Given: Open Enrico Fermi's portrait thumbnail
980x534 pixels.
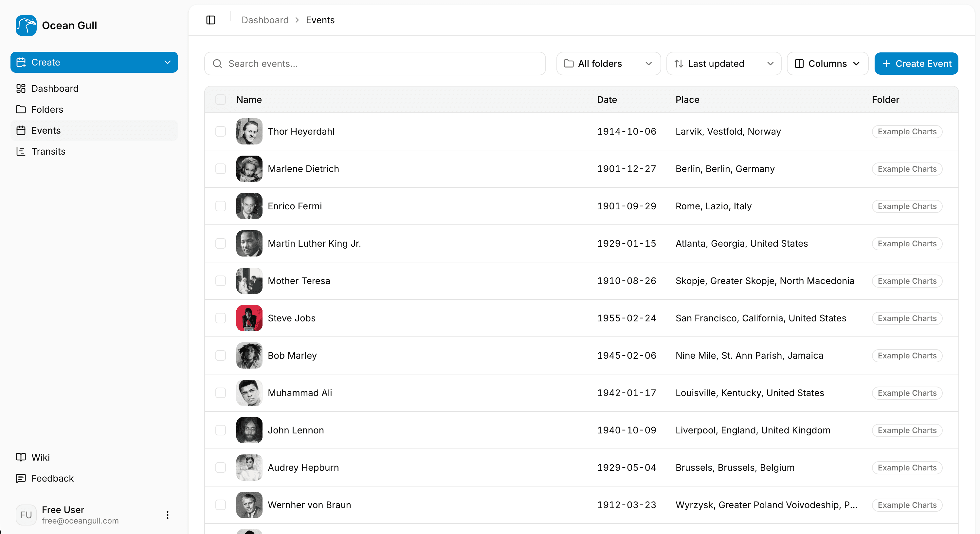Looking at the screenshot, I should [x=249, y=206].
